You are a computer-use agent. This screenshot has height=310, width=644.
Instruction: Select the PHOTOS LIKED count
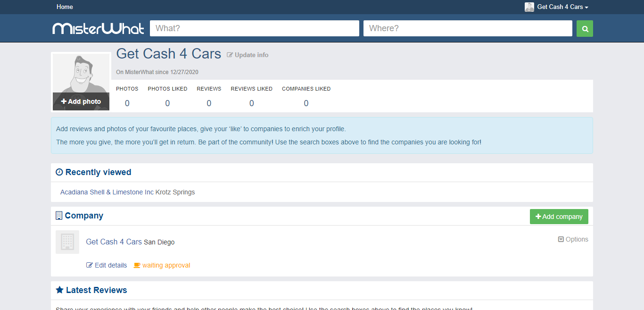[x=167, y=103]
